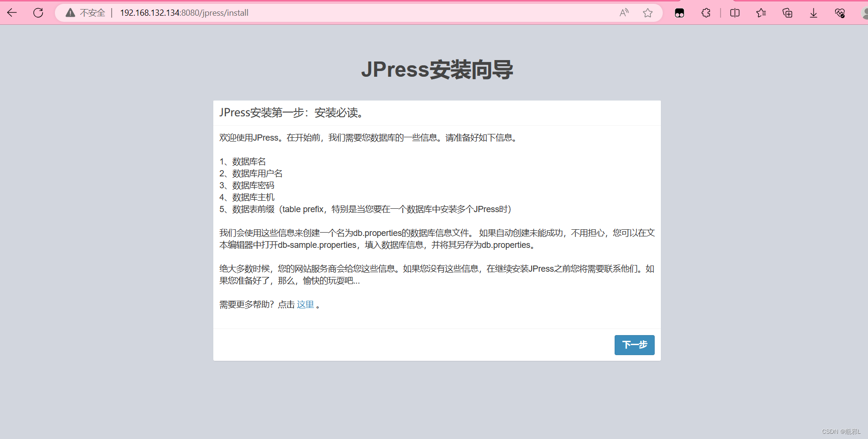The image size is (868, 439).
Task: Open the 这里 help link
Action: [305, 305]
